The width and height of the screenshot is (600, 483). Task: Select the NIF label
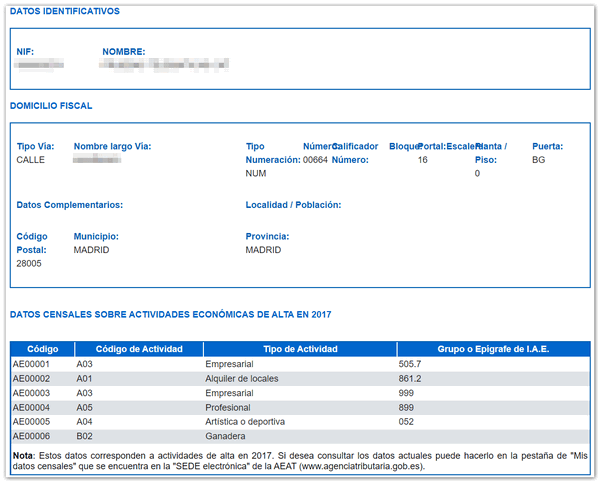coord(25,52)
